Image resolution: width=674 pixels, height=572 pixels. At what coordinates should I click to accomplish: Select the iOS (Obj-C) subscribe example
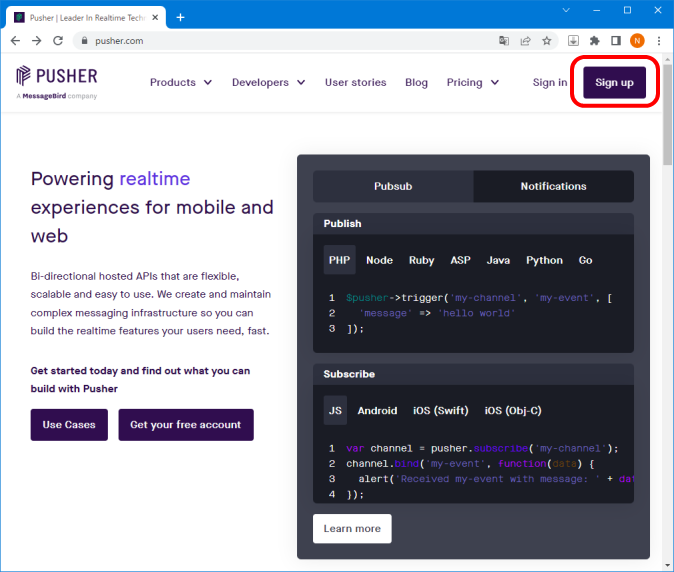(513, 410)
